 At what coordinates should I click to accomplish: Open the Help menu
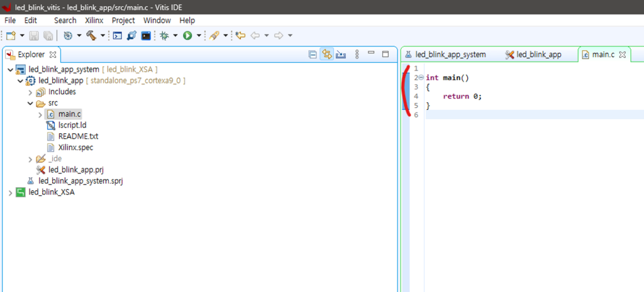[187, 21]
